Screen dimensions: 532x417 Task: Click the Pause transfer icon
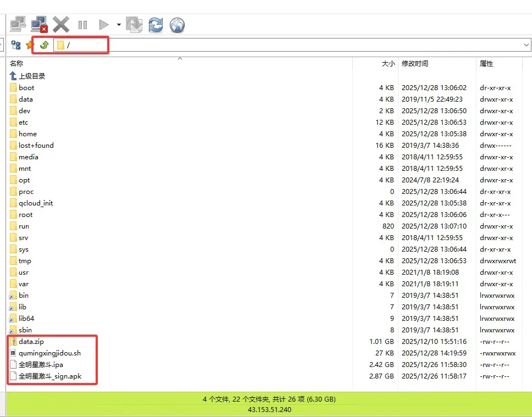click(82, 25)
